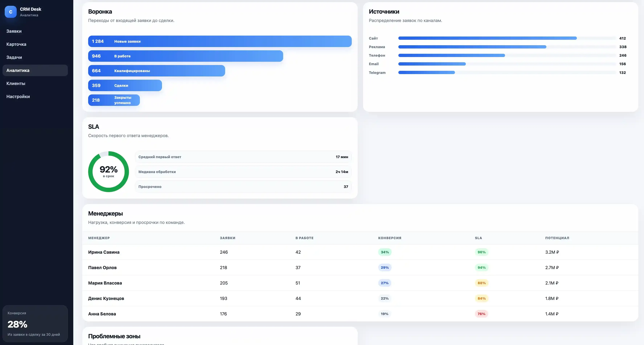
Task: Click the Telegram source progress bar
Action: 507,73
